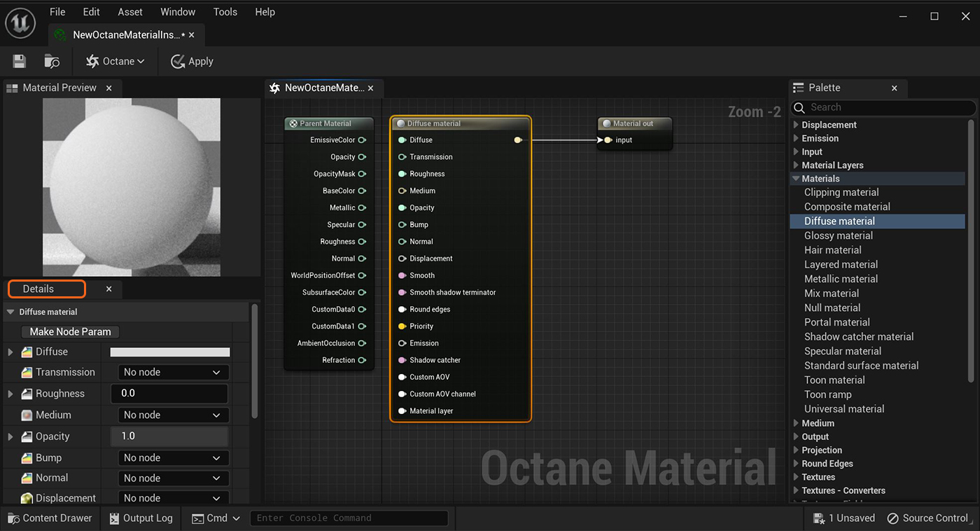Open the Help menu
This screenshot has height=531, width=980.
coord(265,12)
